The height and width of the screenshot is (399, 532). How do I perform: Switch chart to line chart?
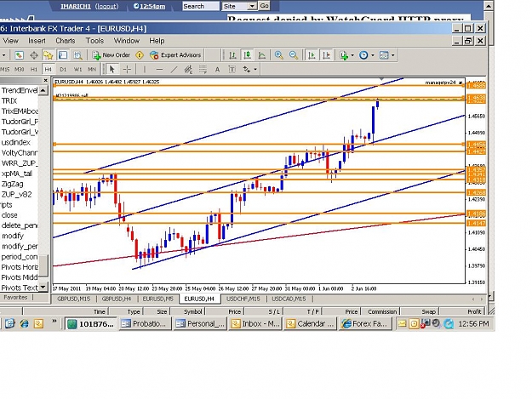pyautogui.click(x=262, y=55)
